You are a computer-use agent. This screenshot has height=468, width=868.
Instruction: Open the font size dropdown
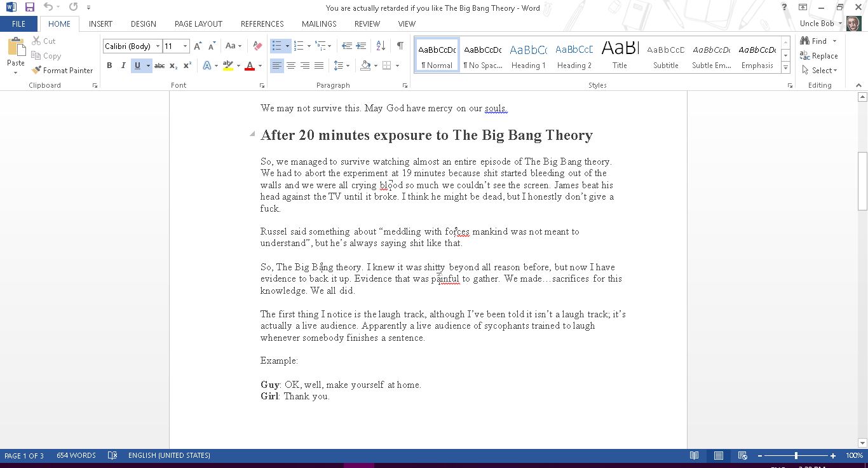[185, 46]
